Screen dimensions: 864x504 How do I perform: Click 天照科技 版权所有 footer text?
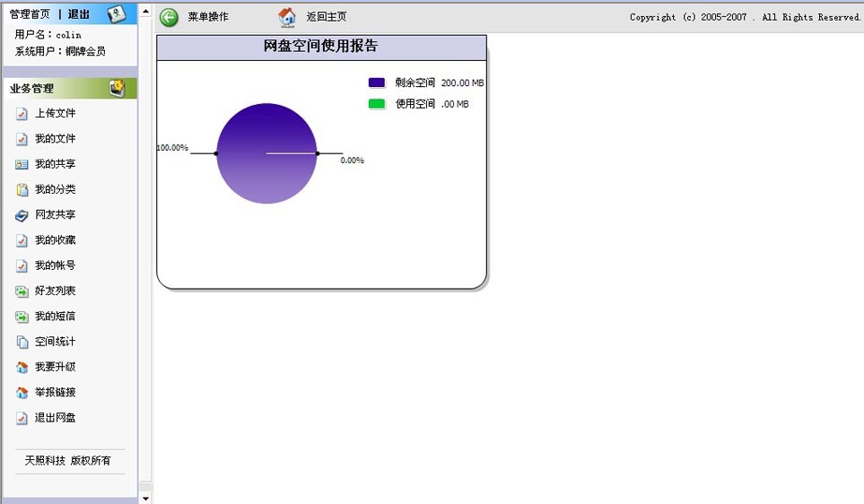(x=68, y=460)
